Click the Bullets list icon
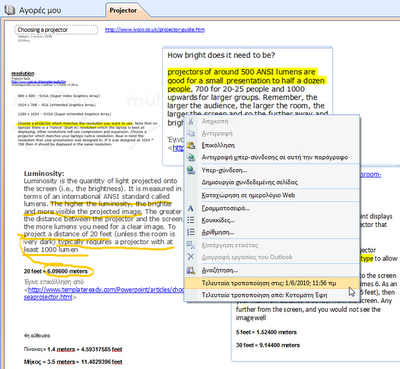 (x=191, y=220)
